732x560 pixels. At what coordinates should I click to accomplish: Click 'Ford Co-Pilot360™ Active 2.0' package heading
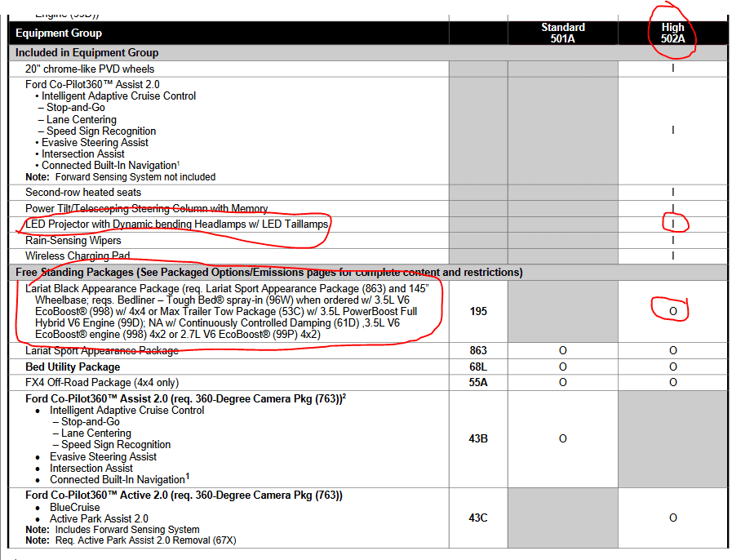pos(184,495)
